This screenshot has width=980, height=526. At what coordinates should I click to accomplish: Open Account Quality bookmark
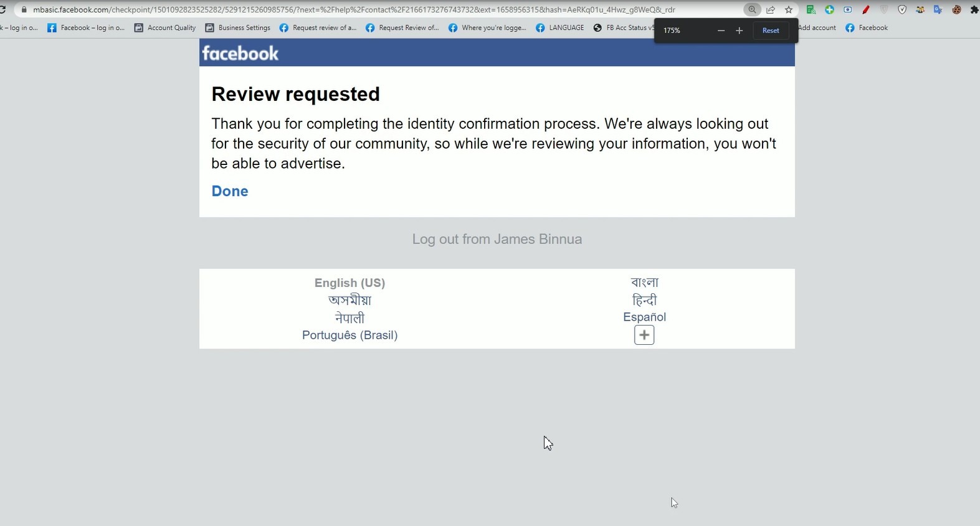[x=165, y=28]
